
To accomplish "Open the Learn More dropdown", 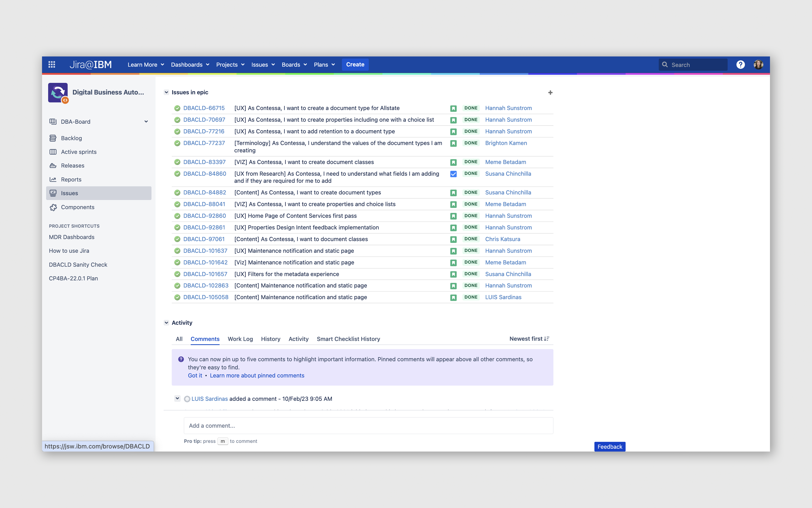I will [145, 65].
